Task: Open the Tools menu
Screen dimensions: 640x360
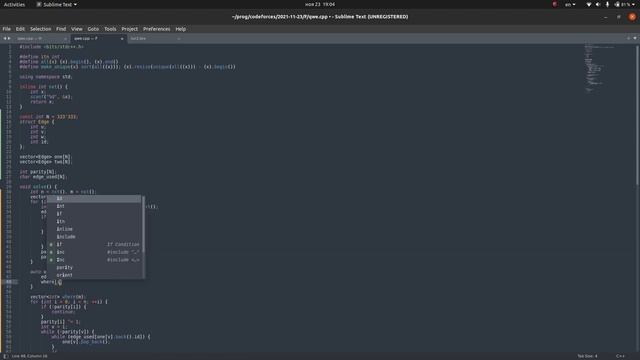Action: (x=110, y=29)
